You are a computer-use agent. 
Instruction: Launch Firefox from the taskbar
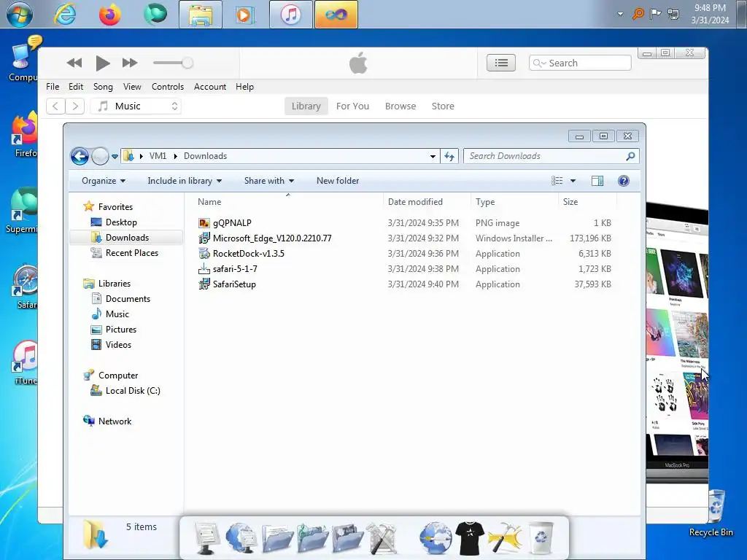click(x=109, y=15)
